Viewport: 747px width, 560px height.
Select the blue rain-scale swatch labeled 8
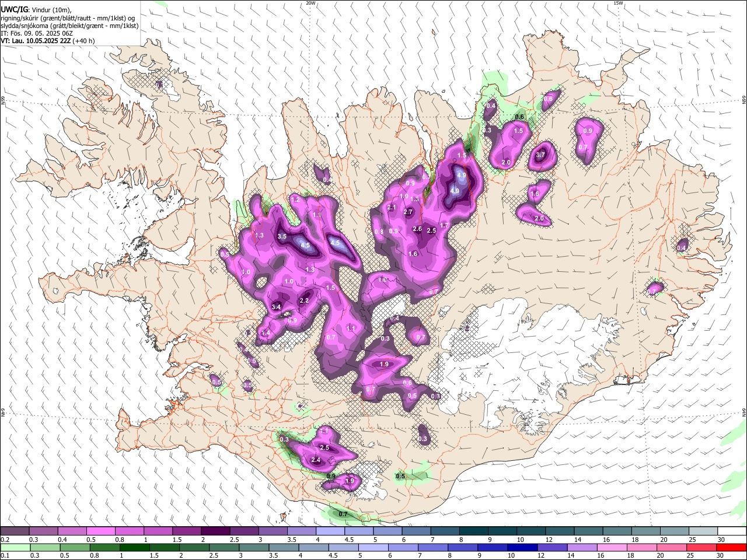click(463, 548)
